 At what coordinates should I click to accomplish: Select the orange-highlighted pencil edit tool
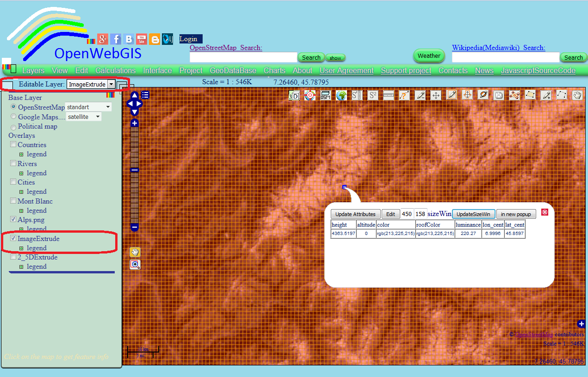[452, 95]
